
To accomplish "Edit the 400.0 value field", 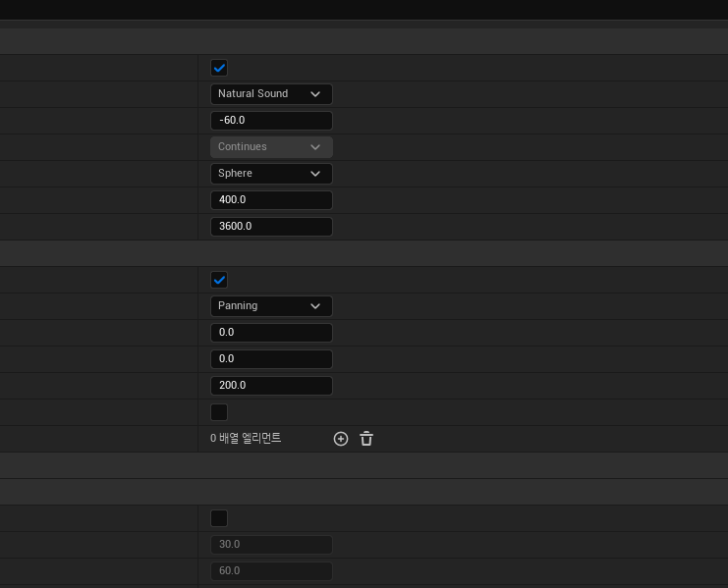I will click(x=271, y=200).
